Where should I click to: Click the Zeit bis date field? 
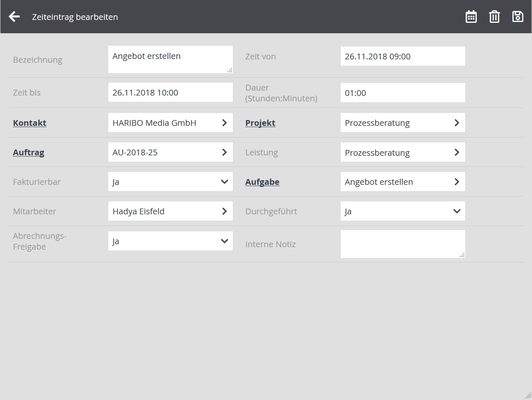pyautogui.click(x=171, y=92)
